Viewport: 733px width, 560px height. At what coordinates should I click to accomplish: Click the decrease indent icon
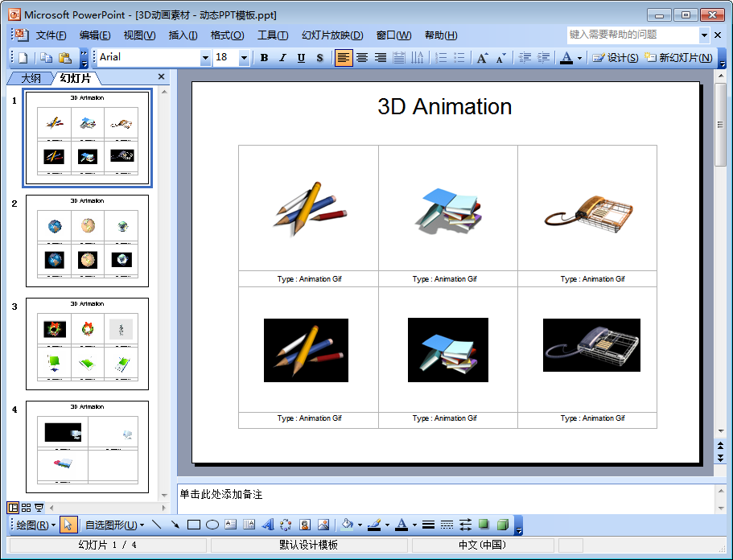point(525,57)
